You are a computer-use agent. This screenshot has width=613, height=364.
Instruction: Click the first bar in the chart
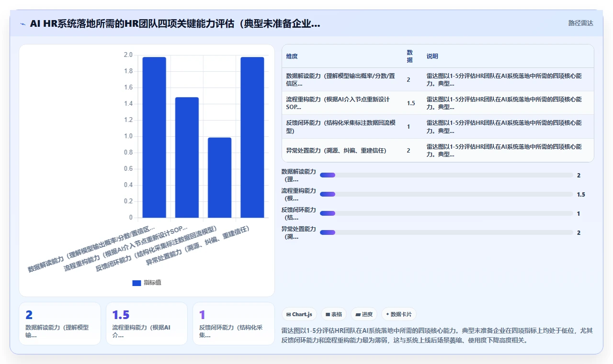tap(154, 137)
